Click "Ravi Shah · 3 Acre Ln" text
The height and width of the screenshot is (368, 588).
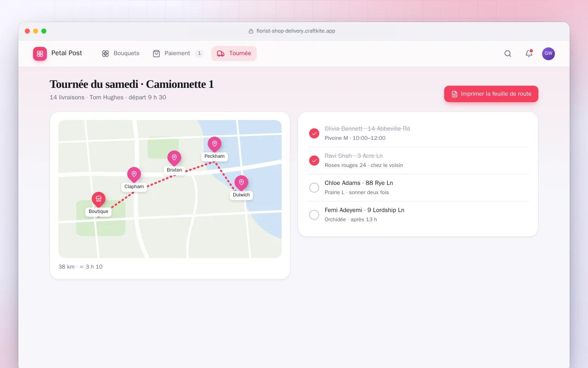[x=354, y=156]
